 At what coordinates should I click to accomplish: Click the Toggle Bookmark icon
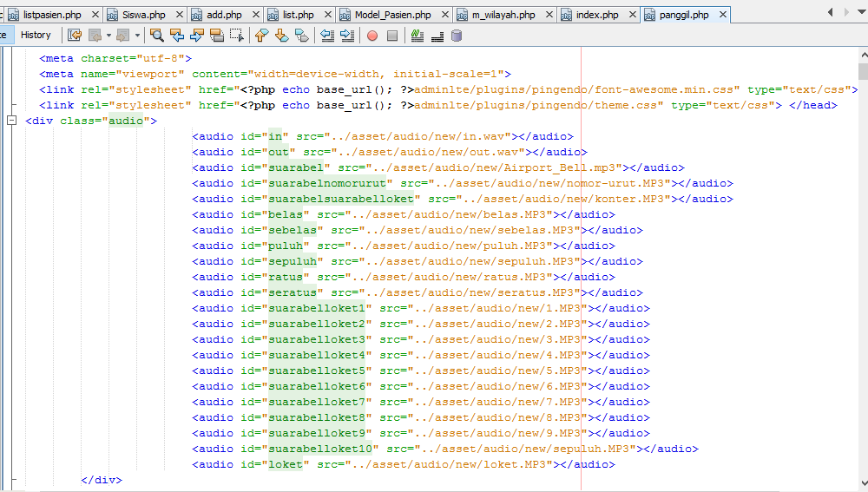302,36
